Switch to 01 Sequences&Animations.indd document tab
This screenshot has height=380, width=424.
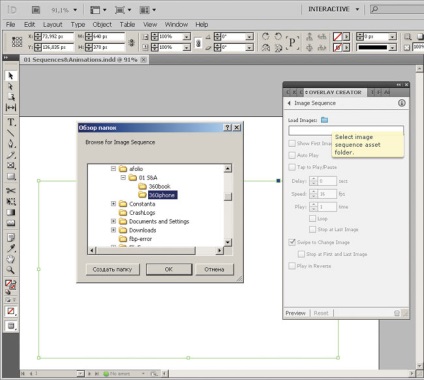coord(84,60)
